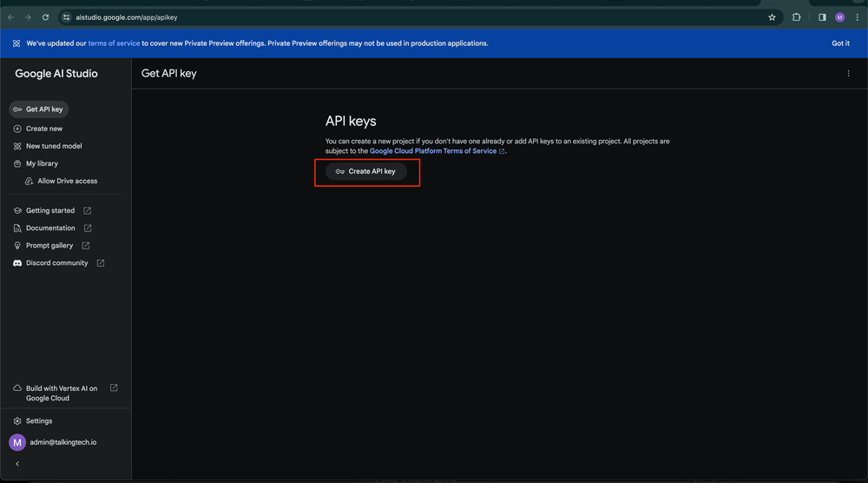Screen dimensions: 868x483
Task: Click the Create API key button
Action: (x=366, y=172)
